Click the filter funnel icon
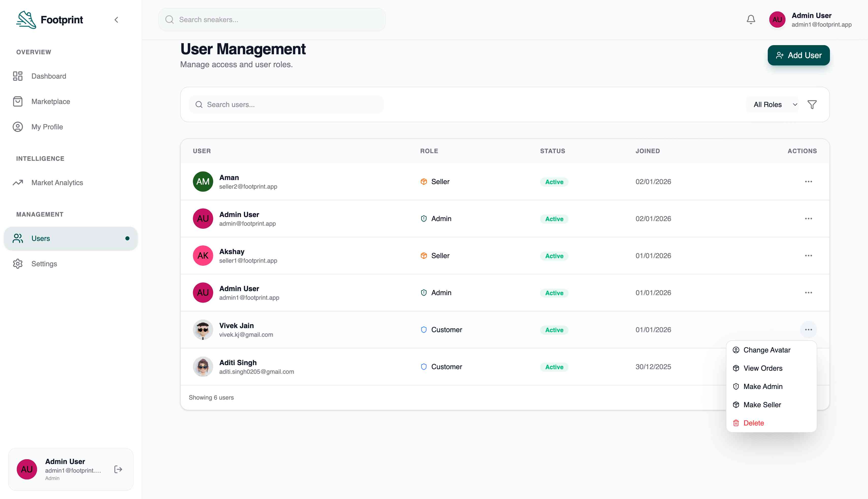The image size is (868, 499). (x=812, y=104)
